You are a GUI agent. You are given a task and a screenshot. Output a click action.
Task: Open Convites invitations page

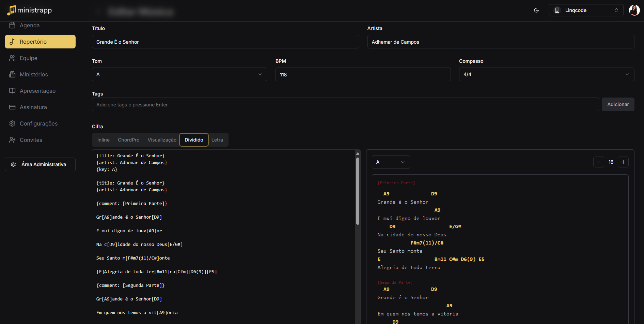pos(31,140)
